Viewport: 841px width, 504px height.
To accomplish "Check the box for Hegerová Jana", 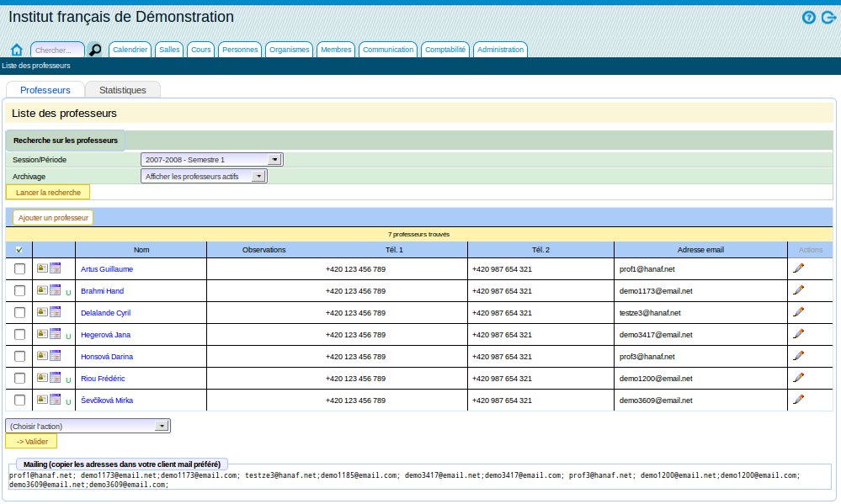I will 20,335.
